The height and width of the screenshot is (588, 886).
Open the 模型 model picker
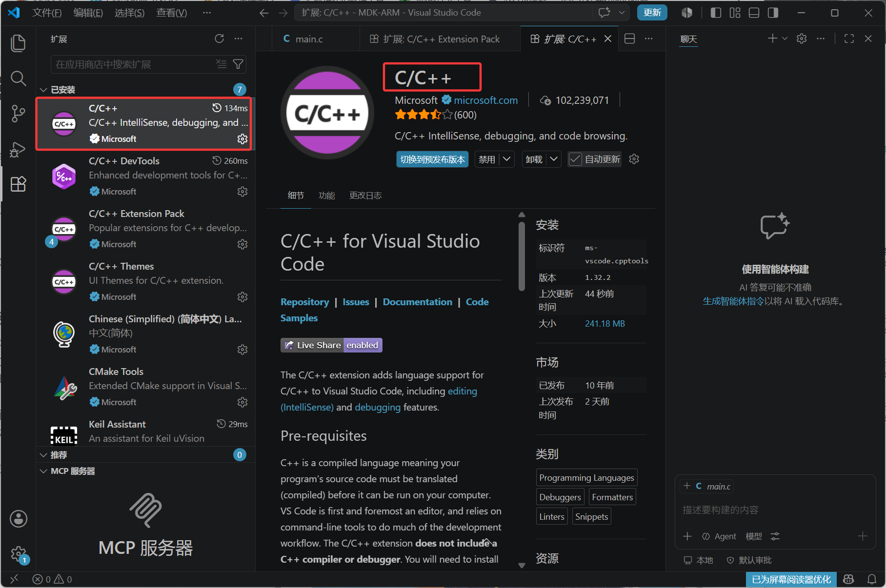754,536
